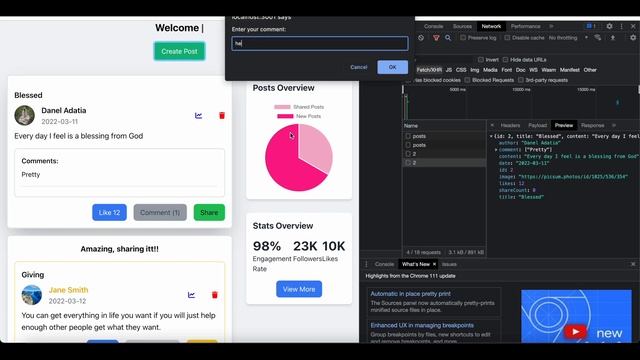Image resolution: width=640 pixels, height=360 pixels.
Task: Toggle the Invert filter checkbox
Action: coord(480,60)
